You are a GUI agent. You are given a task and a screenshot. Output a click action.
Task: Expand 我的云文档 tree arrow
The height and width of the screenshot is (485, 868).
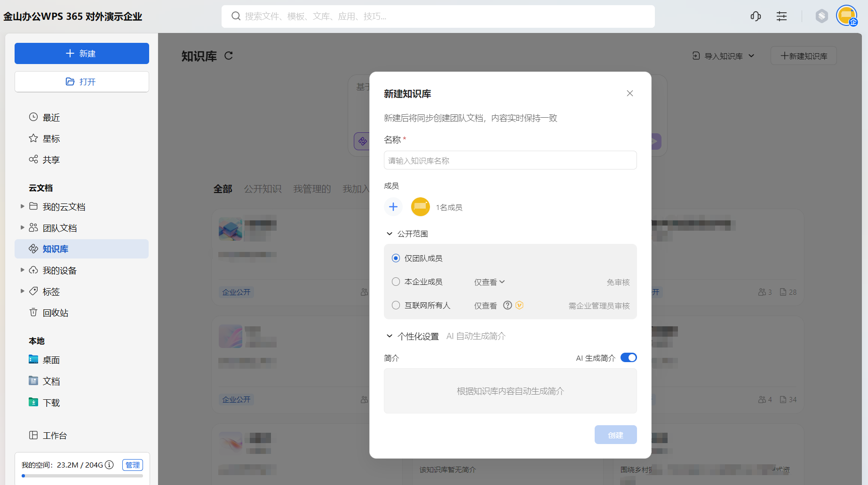click(22, 206)
